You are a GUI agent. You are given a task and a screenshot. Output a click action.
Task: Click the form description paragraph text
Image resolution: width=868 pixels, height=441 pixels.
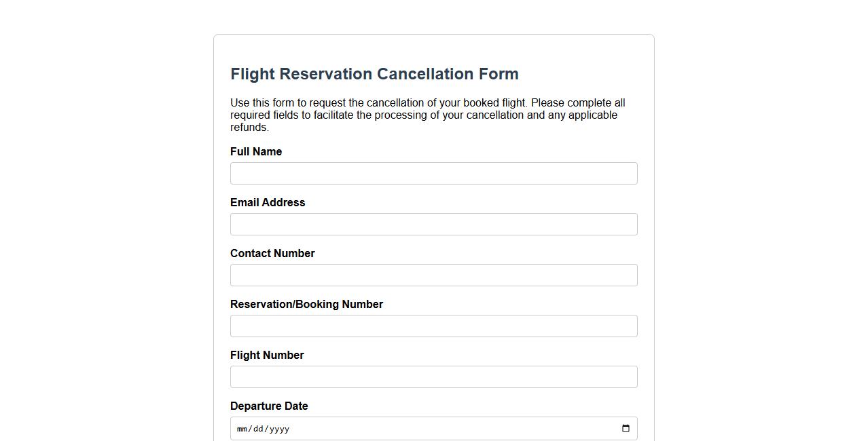coord(427,115)
